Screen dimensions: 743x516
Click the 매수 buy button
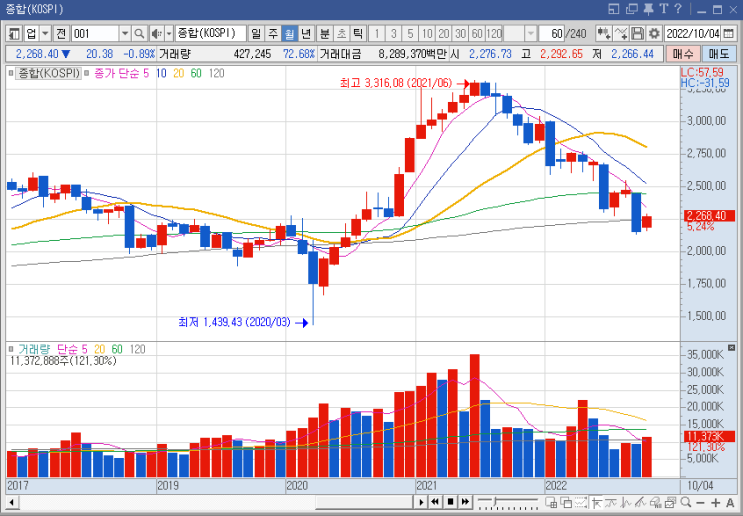[682, 54]
